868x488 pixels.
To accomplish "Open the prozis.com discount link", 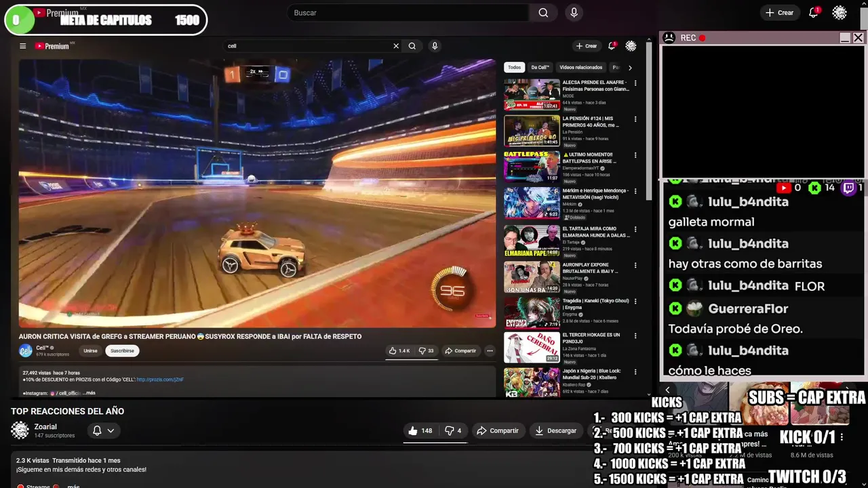I will point(160,380).
